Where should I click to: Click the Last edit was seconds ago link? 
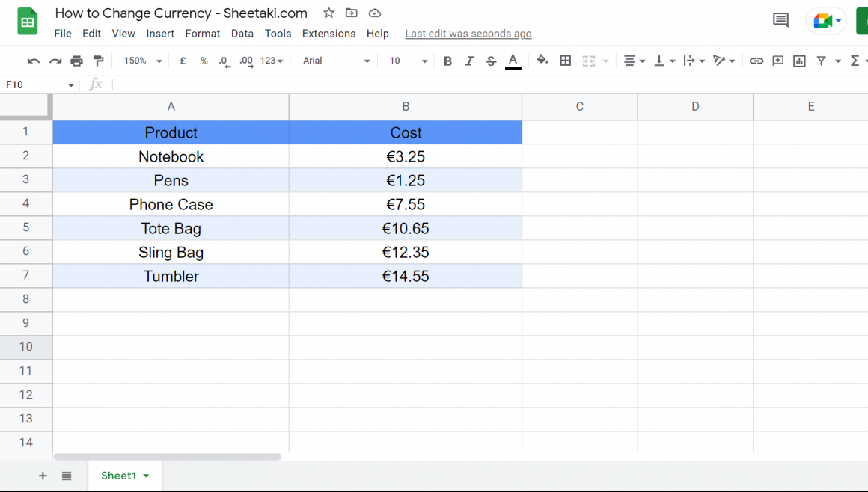pos(468,33)
